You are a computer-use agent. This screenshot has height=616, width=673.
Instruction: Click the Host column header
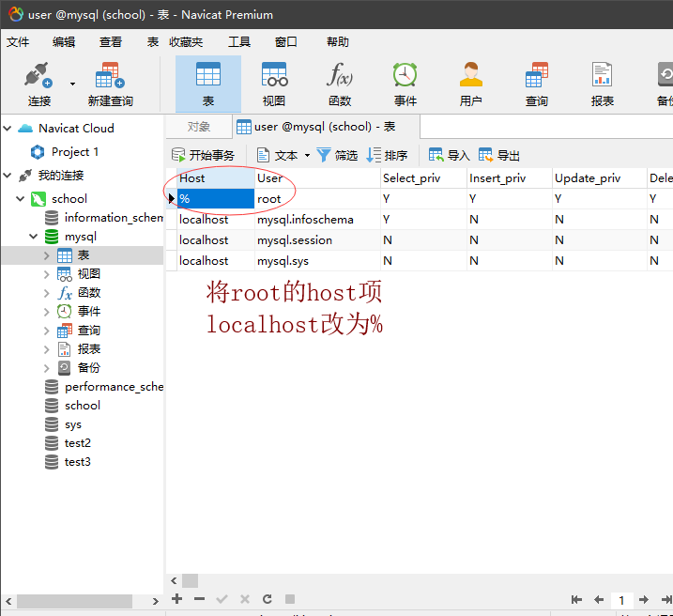click(216, 178)
